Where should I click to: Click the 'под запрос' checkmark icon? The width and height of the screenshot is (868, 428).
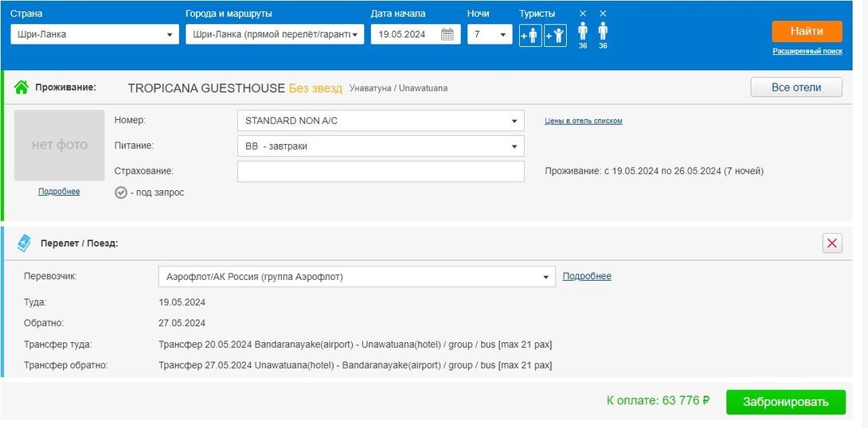(x=121, y=193)
